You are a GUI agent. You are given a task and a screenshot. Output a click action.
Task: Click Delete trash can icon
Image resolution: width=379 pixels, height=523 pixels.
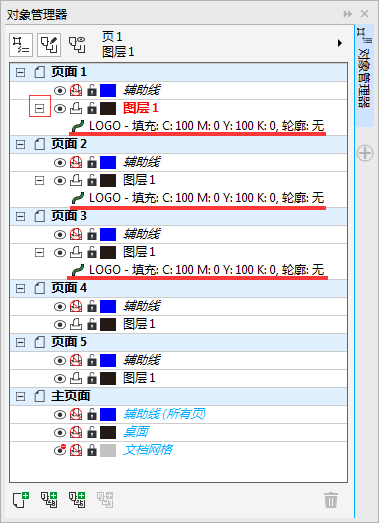[x=331, y=500]
